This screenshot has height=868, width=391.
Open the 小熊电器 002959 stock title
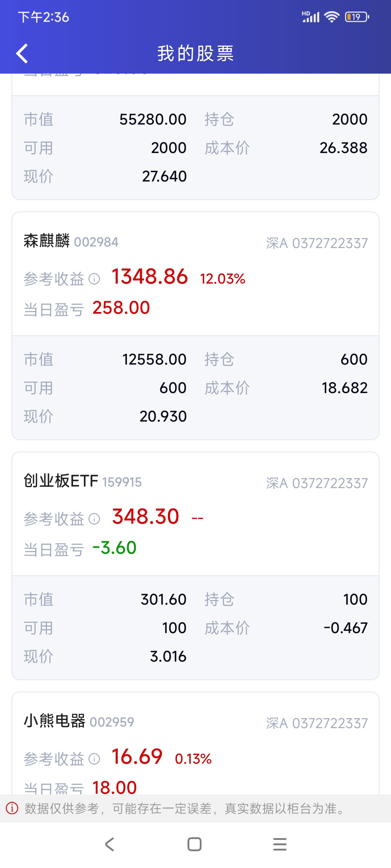point(79,721)
